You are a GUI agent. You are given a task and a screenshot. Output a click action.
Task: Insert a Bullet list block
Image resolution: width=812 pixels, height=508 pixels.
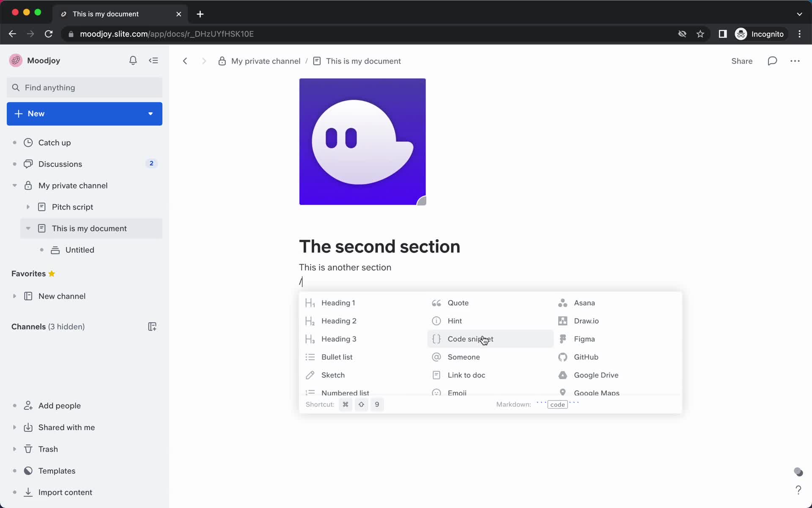tap(337, 356)
